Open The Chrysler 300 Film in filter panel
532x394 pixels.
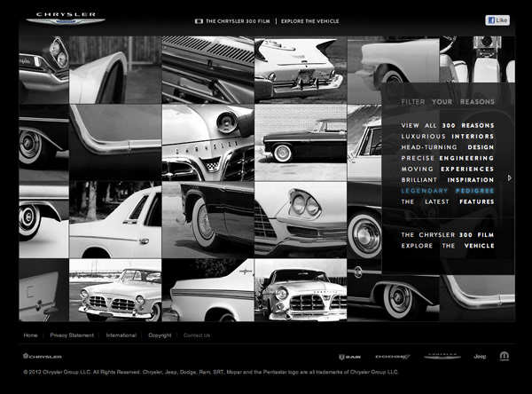point(448,234)
